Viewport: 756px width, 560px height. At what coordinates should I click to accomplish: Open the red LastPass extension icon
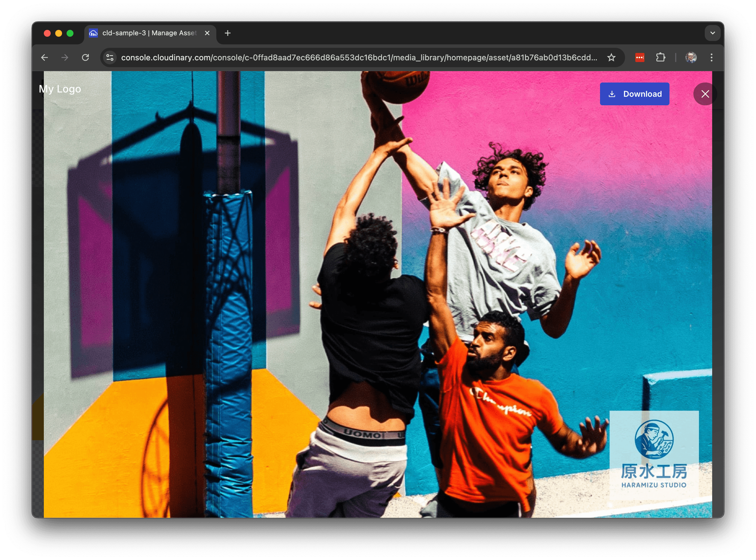[639, 58]
